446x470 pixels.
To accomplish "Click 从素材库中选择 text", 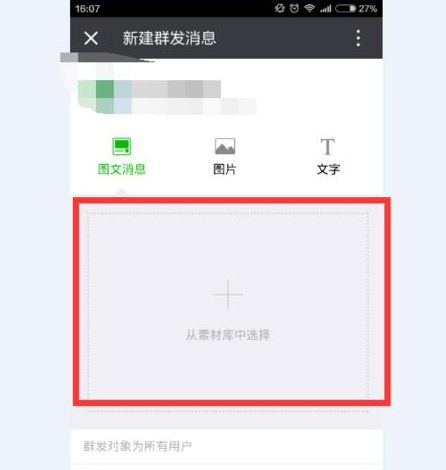I will click(228, 335).
